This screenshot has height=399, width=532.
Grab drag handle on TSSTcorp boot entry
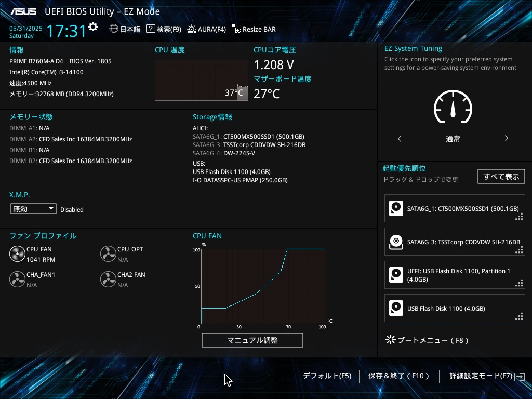(x=519, y=250)
